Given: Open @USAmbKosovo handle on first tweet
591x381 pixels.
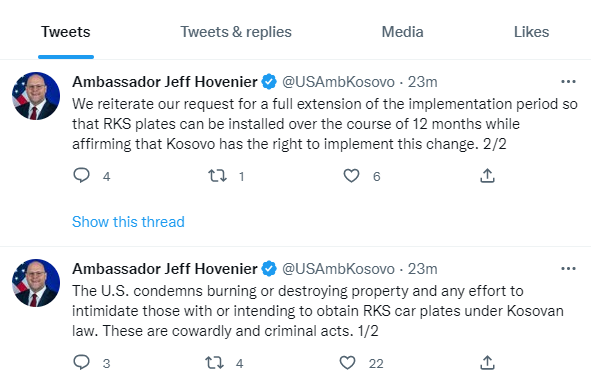Looking at the screenshot, I should [x=338, y=82].
